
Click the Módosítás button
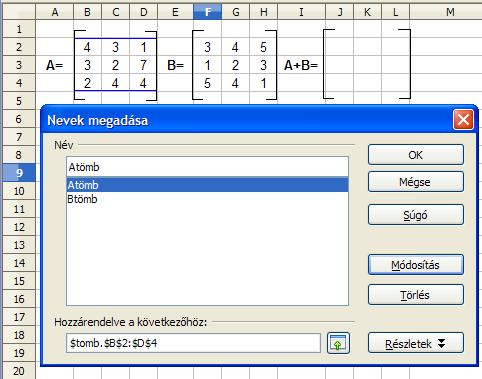416,265
